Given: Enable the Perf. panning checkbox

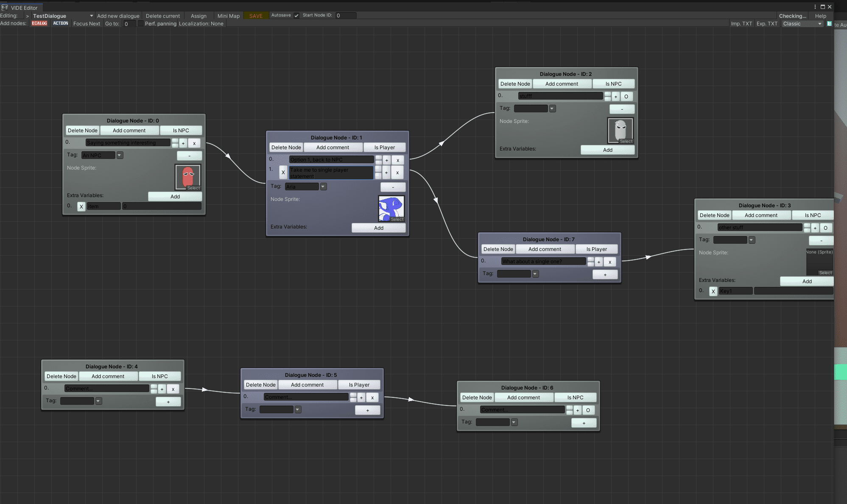Looking at the screenshot, I should point(140,24).
